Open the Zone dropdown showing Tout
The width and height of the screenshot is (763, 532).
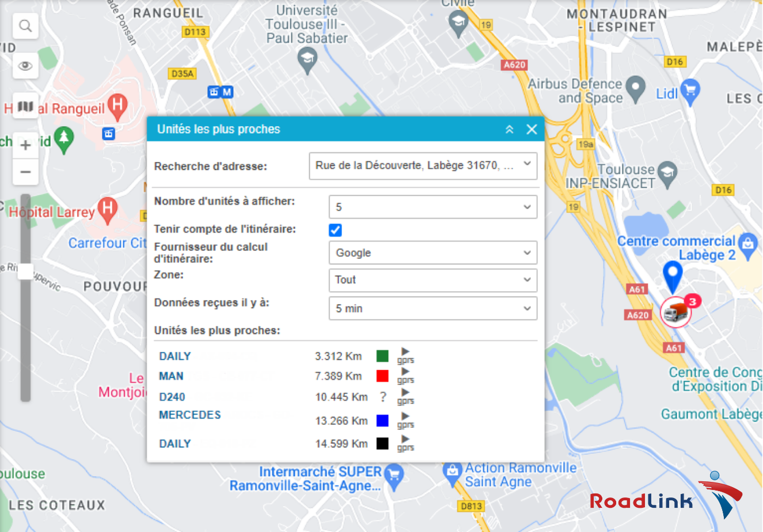pos(433,280)
